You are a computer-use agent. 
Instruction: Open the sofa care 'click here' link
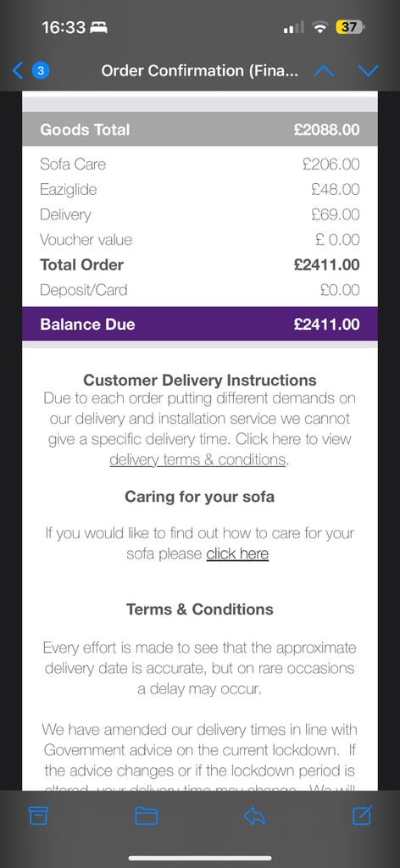coord(237,554)
